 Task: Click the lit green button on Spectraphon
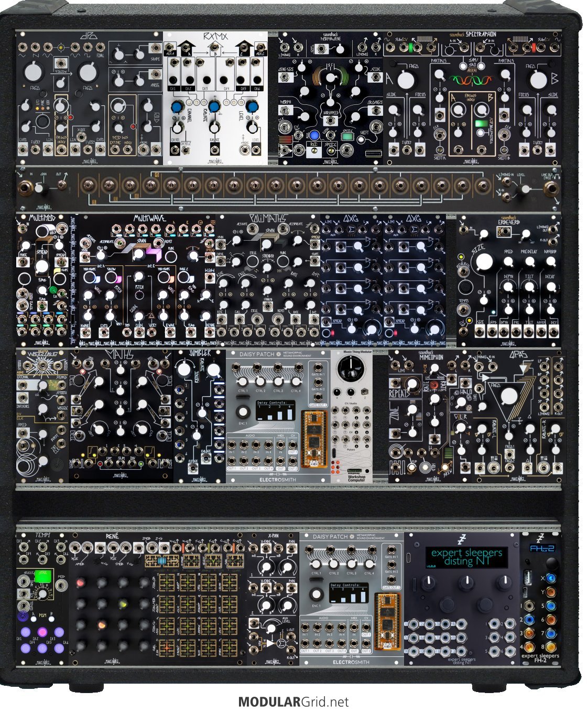pos(480,124)
